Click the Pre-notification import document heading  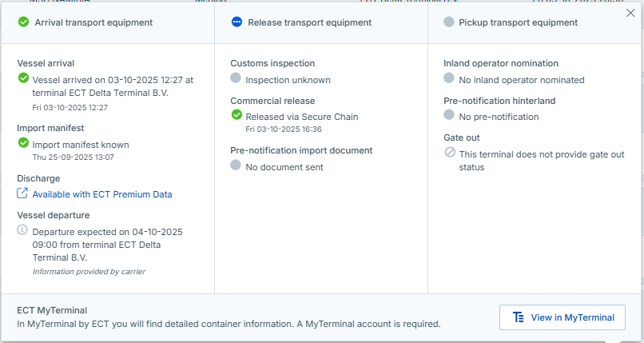[x=301, y=150]
